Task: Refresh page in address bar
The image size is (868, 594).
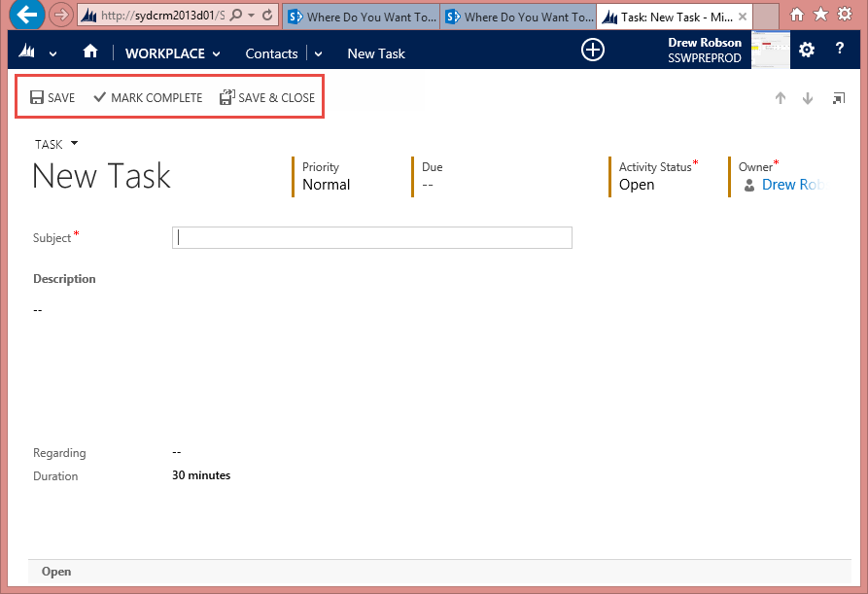Action: [x=267, y=17]
